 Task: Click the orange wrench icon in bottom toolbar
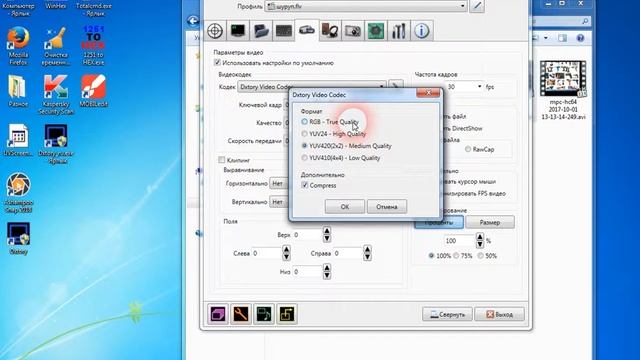[241, 314]
